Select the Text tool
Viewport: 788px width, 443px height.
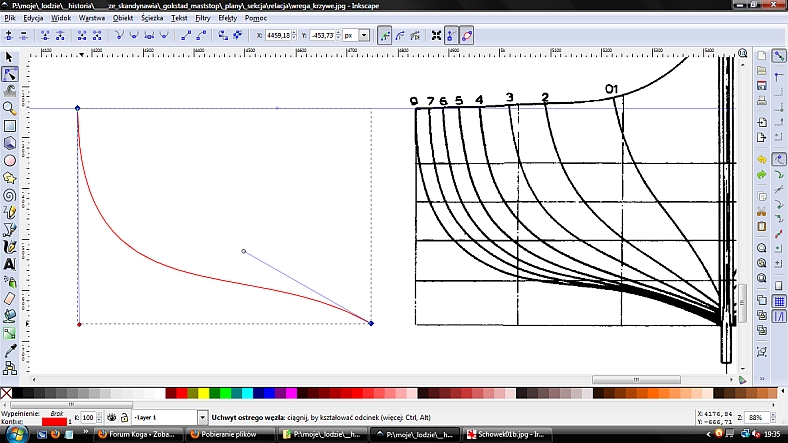pyautogui.click(x=10, y=264)
